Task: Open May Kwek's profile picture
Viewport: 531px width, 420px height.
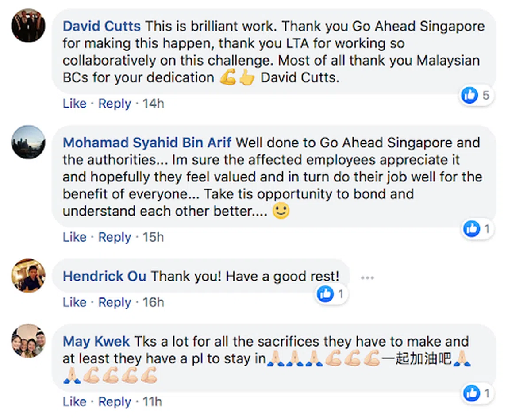Action: click(28, 341)
